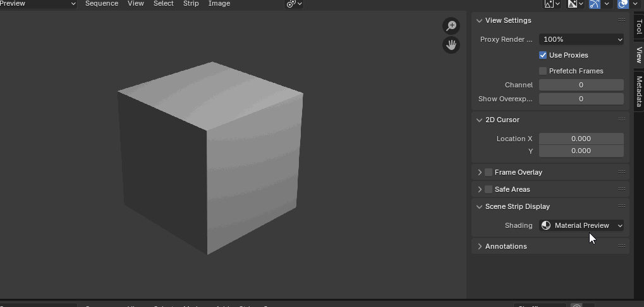Open the Strip menu
Screen dimensions: 644x307
191,4
